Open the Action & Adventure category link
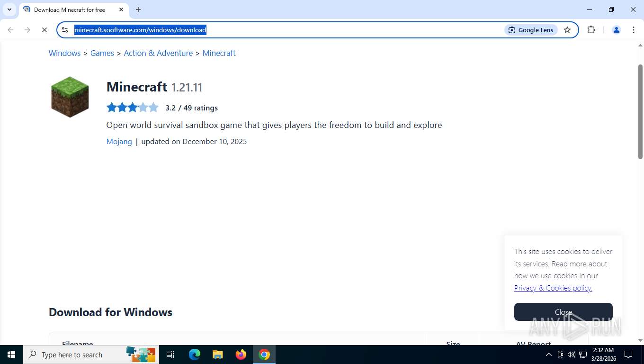This screenshot has width=644, height=364. click(x=158, y=53)
